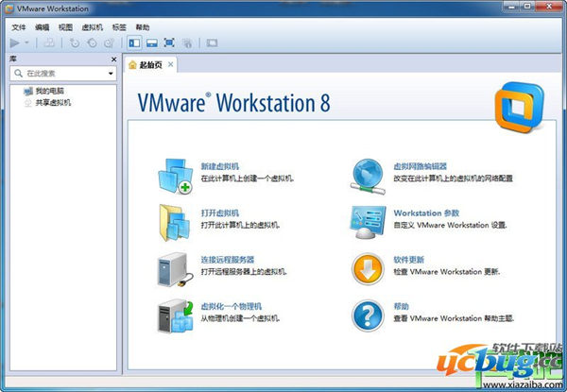The image size is (567, 392).
Task: Click the take snapshot toolbar icon
Action: coord(75,43)
